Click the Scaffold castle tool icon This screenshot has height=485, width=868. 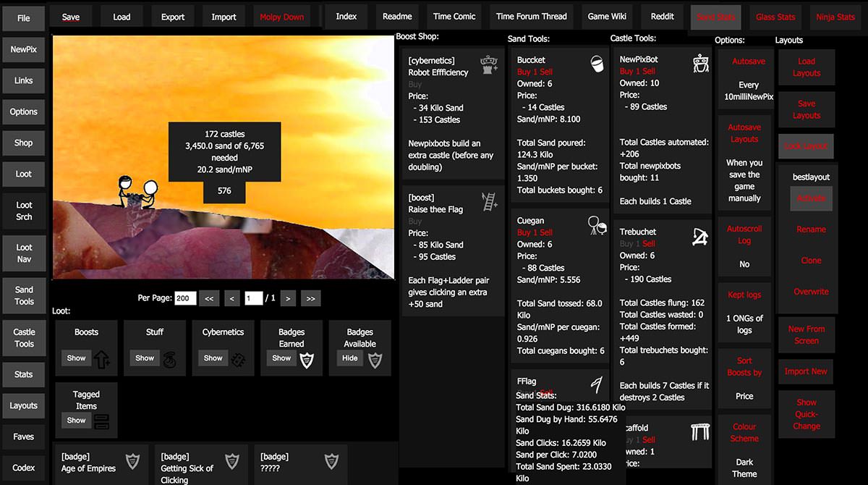700,432
